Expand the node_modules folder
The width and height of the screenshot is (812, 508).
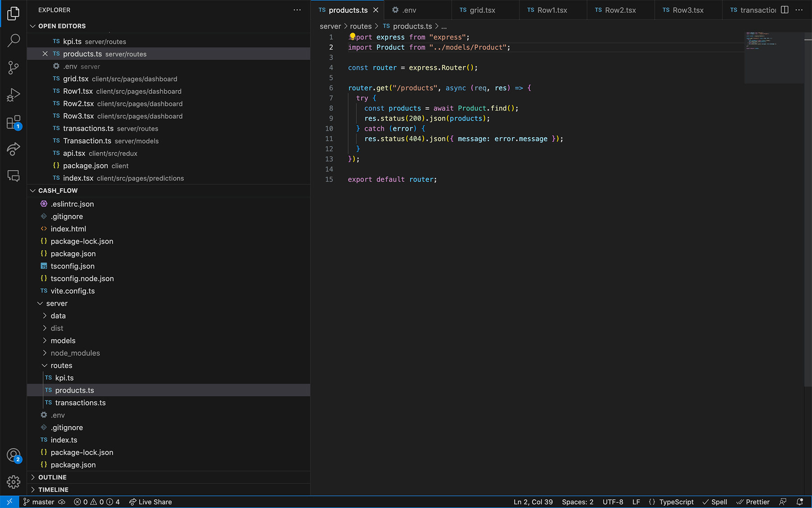point(169,353)
